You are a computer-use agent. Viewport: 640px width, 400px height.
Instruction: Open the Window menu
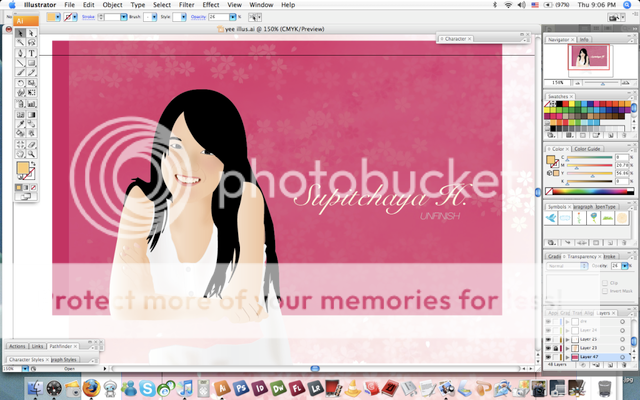click(x=261, y=5)
